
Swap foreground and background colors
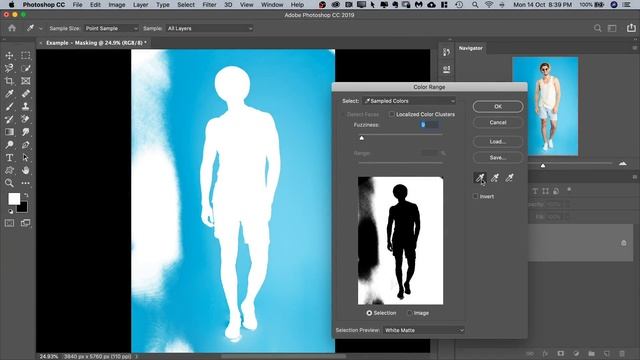pyautogui.click(x=26, y=196)
